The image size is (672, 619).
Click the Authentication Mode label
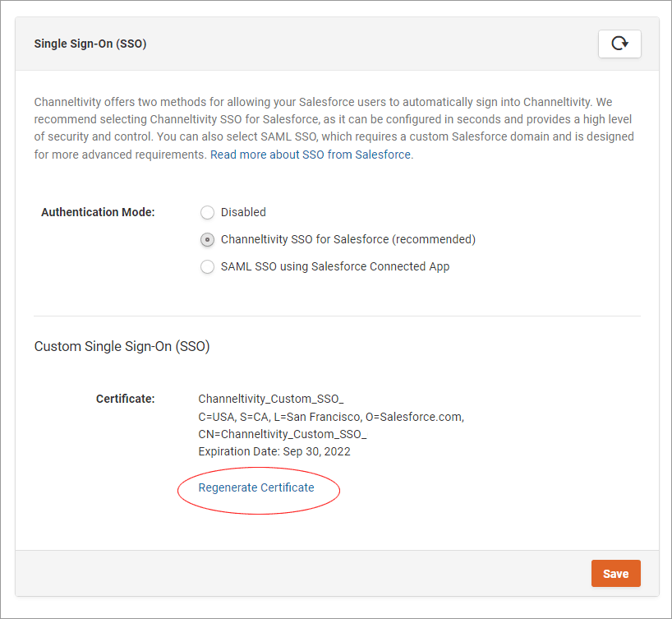(98, 212)
